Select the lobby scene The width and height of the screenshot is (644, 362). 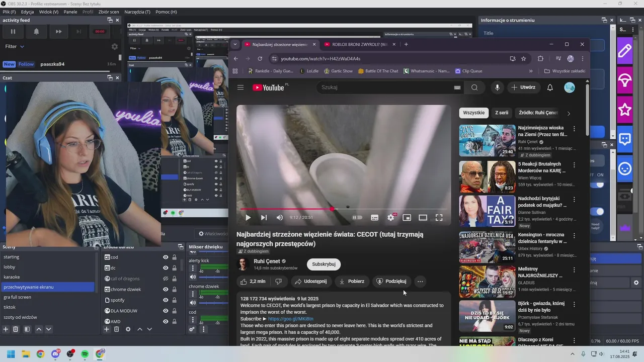tap(48, 267)
